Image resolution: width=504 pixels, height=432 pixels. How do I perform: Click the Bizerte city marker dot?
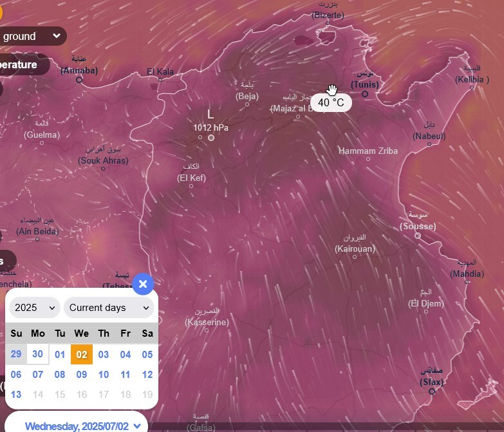327,23
